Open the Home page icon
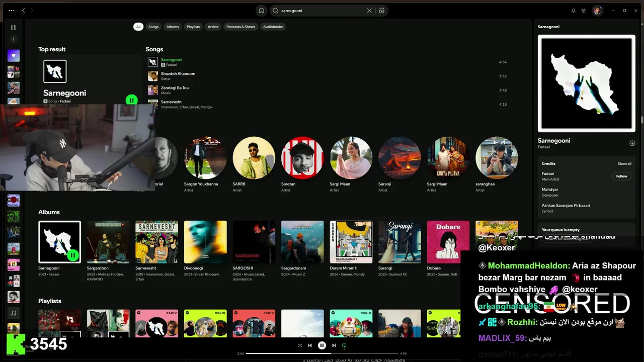The height and width of the screenshot is (362, 644). (261, 11)
